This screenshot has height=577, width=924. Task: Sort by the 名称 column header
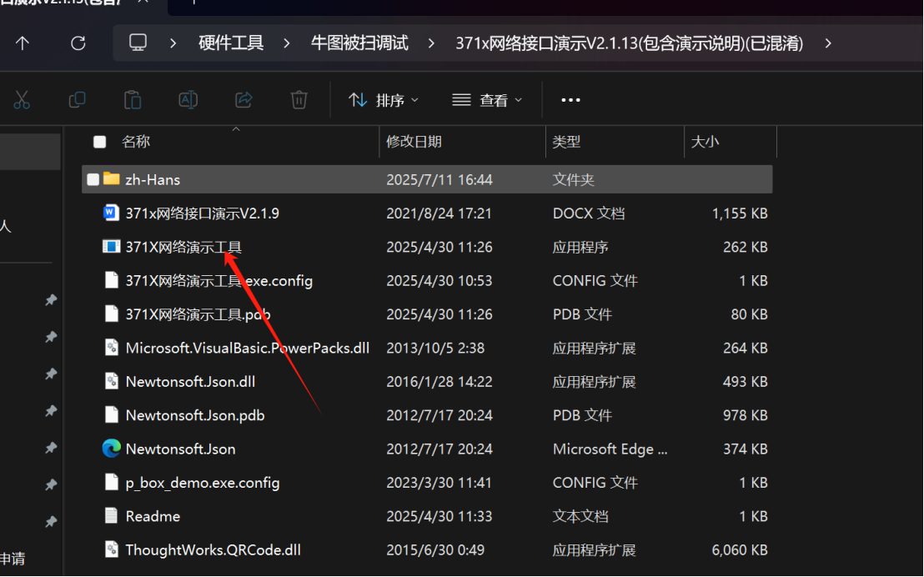point(136,142)
